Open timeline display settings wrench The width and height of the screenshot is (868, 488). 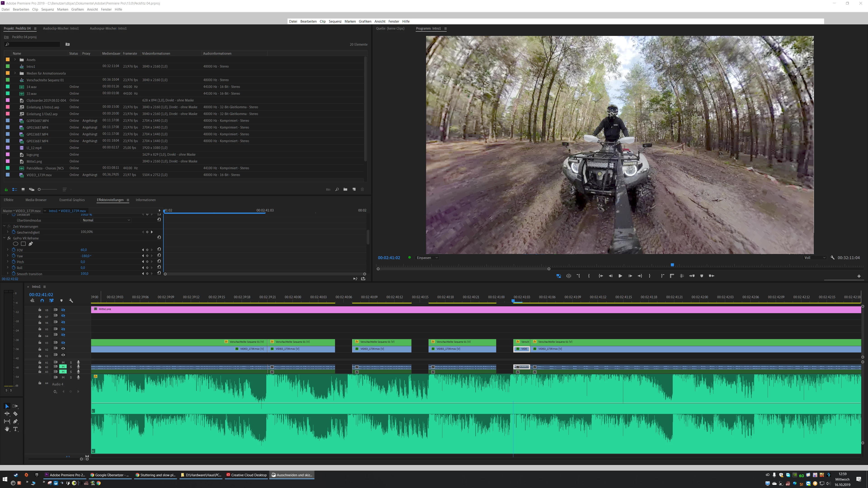(x=71, y=300)
